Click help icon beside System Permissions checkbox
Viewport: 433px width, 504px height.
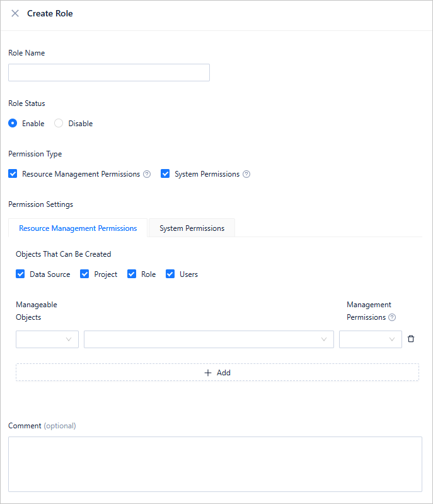click(246, 174)
